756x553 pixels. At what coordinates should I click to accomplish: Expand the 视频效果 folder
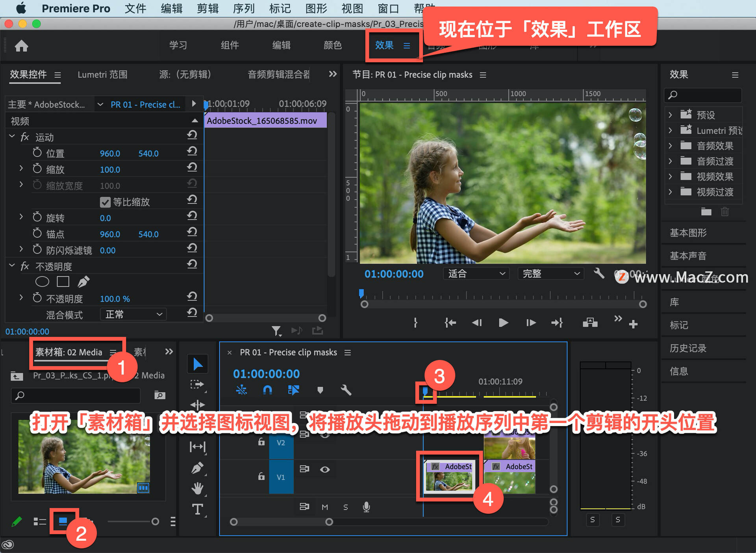tap(670, 176)
